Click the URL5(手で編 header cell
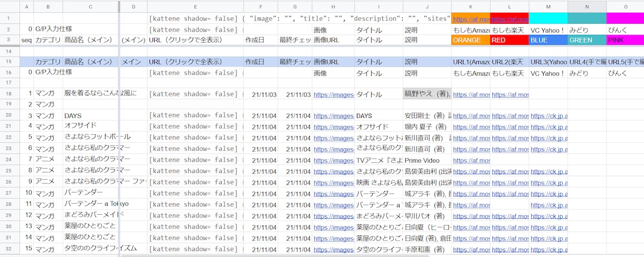 (x=626, y=62)
